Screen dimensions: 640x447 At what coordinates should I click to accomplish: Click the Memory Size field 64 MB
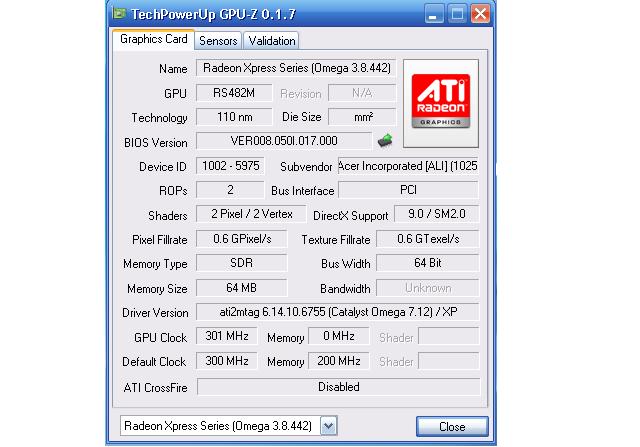coord(242,288)
